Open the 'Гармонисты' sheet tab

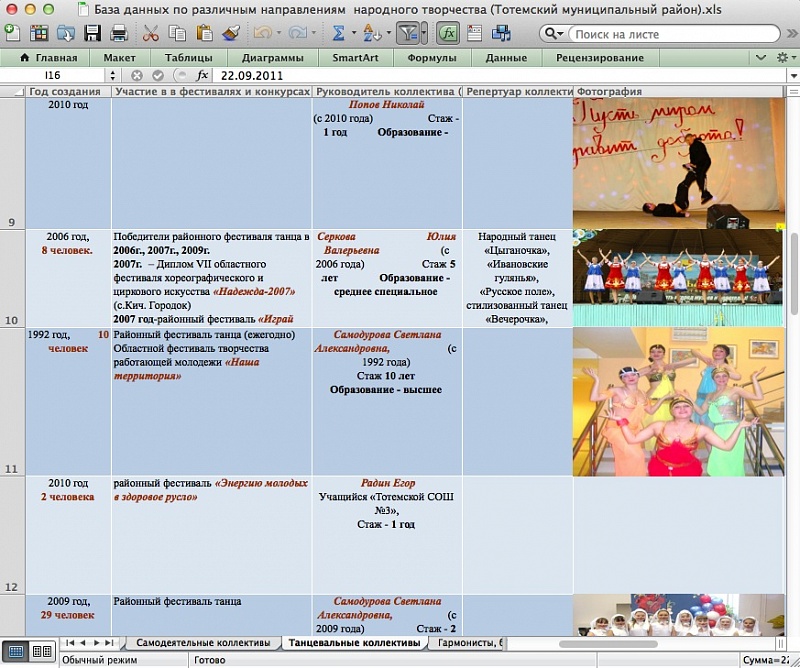467,642
